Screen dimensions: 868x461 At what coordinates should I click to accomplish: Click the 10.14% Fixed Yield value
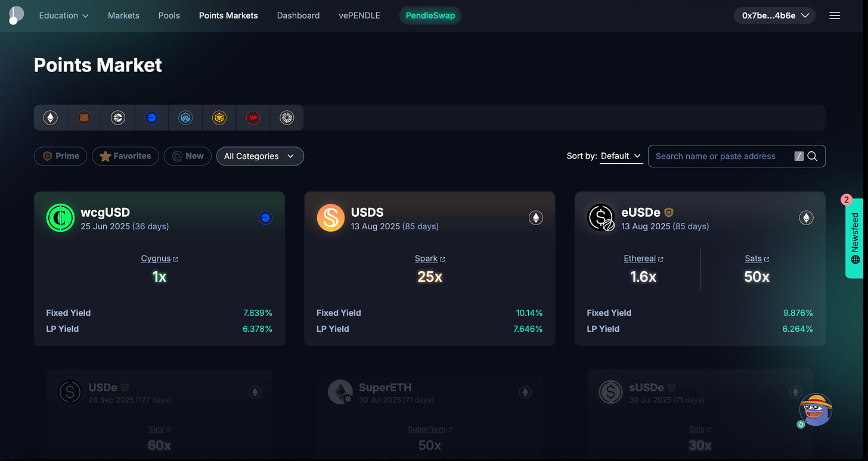click(529, 313)
